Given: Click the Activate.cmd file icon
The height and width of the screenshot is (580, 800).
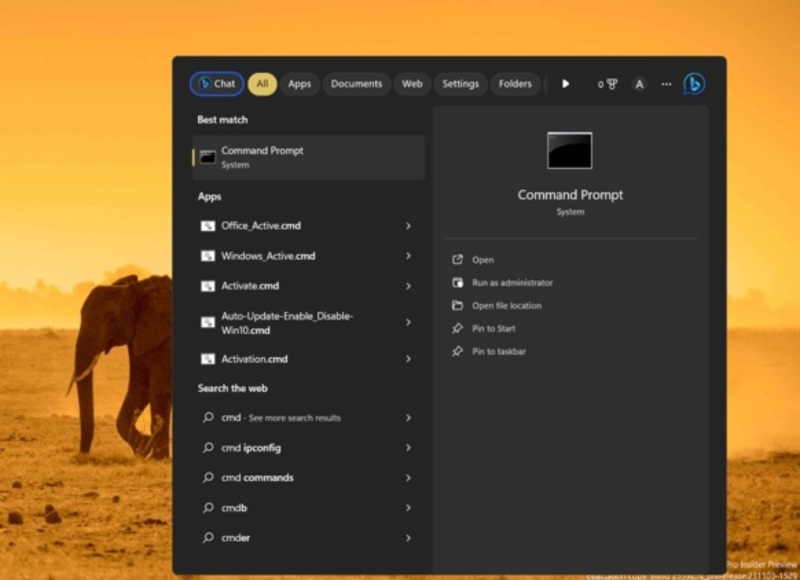Looking at the screenshot, I should (x=208, y=286).
